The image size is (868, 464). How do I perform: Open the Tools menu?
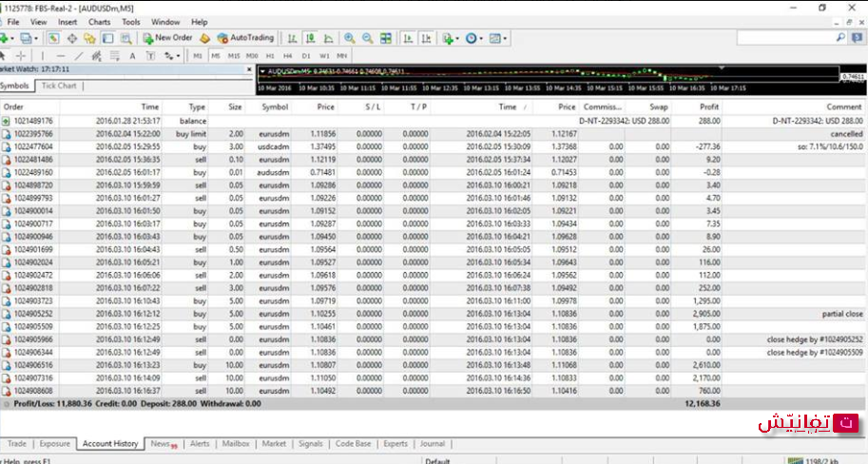click(x=130, y=22)
